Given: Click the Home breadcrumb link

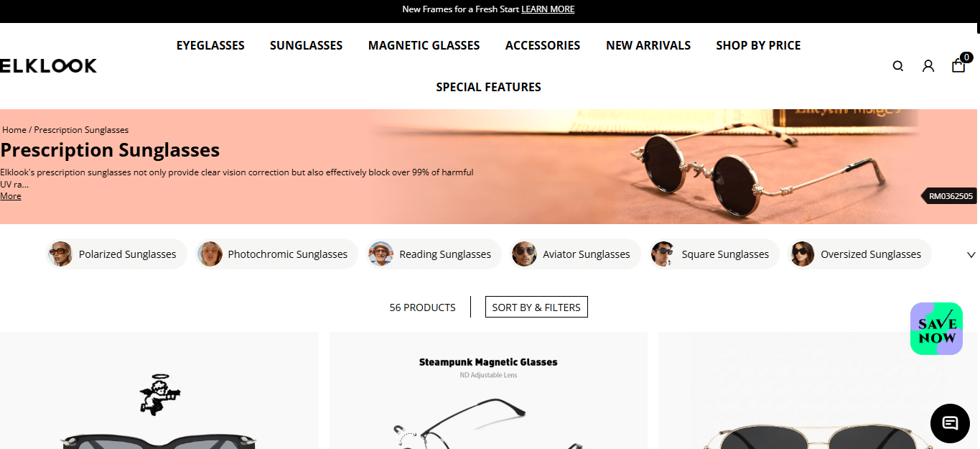Looking at the screenshot, I should (14, 130).
